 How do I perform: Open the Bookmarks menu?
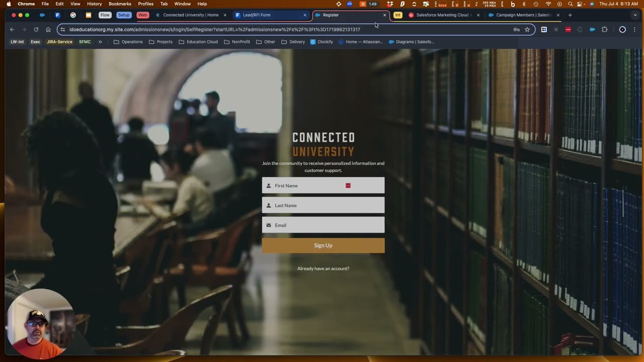(x=120, y=4)
